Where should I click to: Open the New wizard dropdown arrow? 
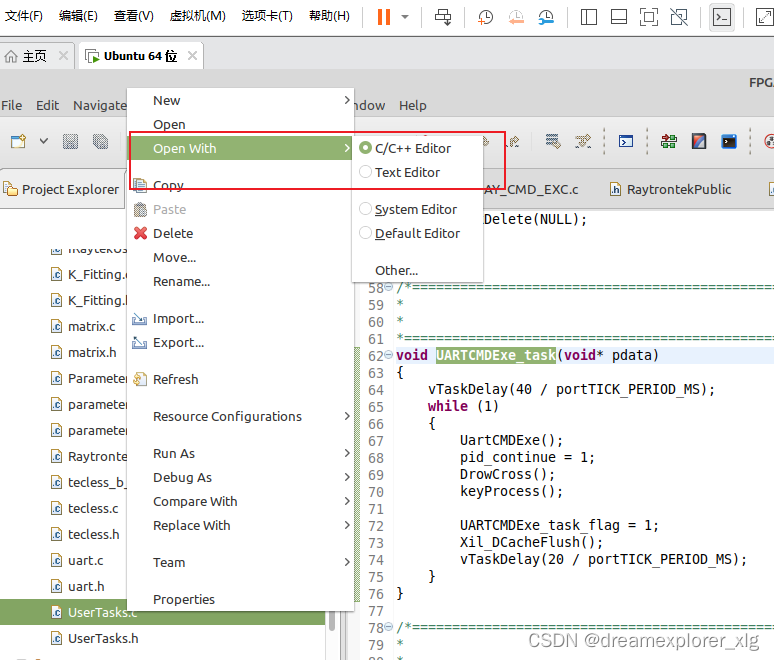44,142
